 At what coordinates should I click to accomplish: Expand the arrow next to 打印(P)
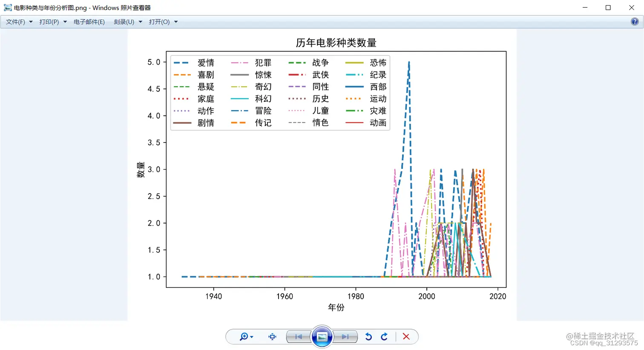(x=65, y=22)
